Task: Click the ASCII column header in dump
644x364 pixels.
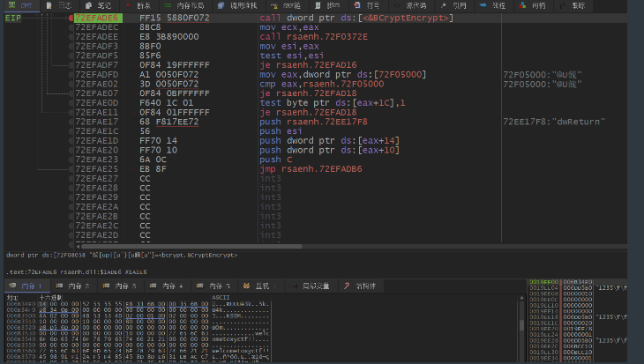Action: pyautogui.click(x=221, y=298)
